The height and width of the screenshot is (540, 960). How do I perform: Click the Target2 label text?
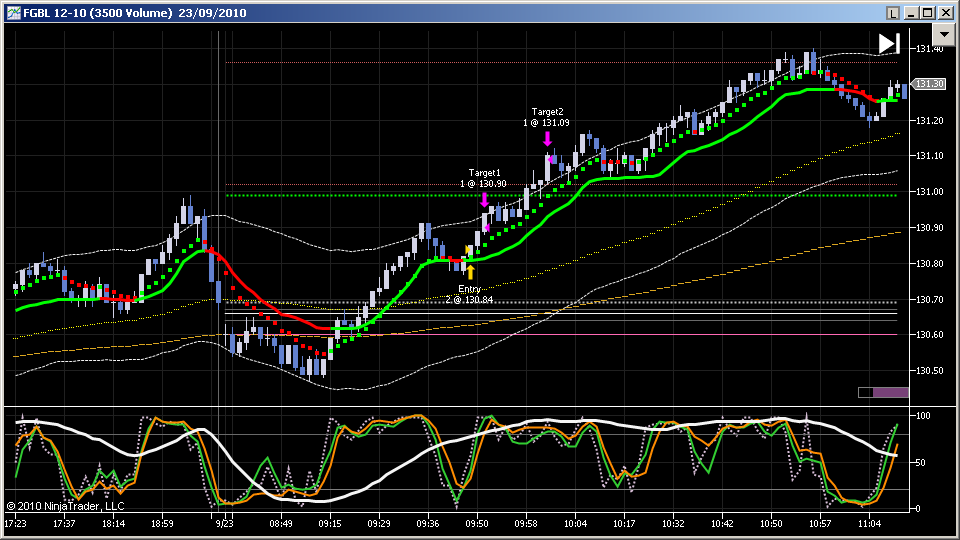coord(547,111)
